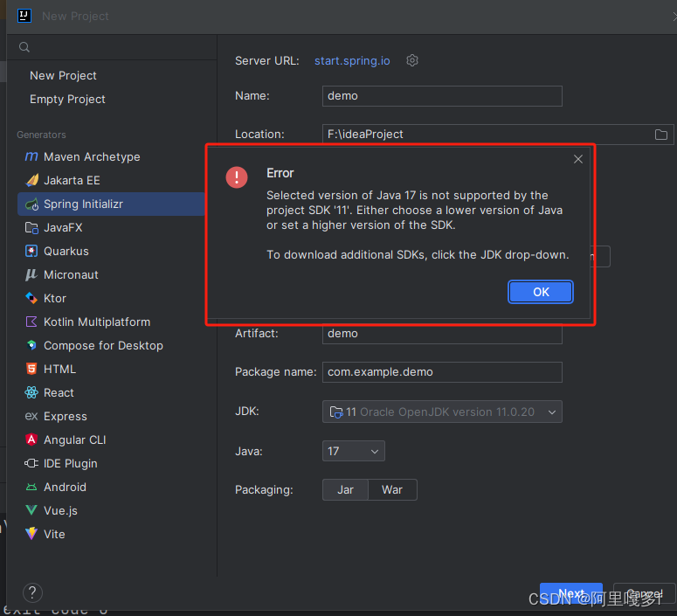Click the generator search field
This screenshot has width=677, height=616.
pos(112,47)
